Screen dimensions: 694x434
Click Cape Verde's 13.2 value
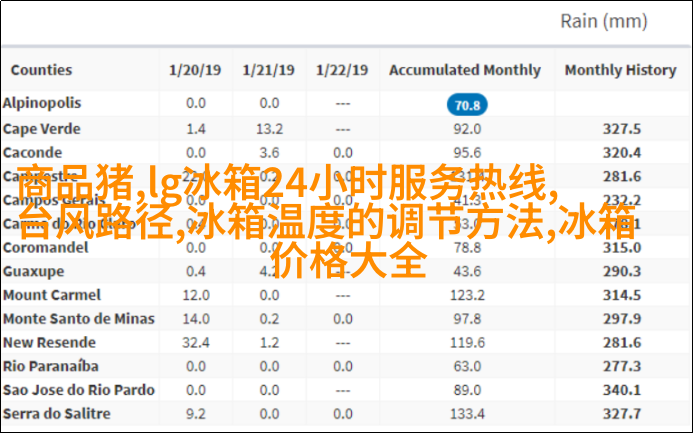point(269,129)
